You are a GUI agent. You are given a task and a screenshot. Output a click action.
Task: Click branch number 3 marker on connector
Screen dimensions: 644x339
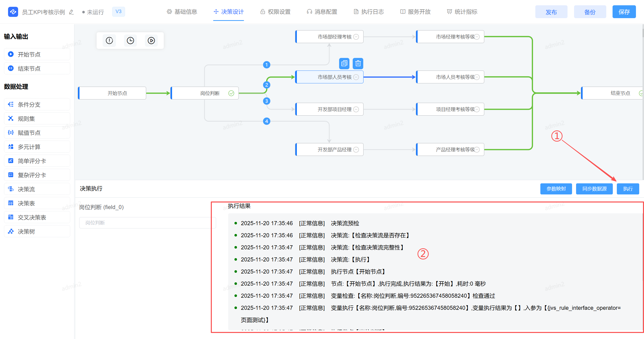pyautogui.click(x=267, y=101)
